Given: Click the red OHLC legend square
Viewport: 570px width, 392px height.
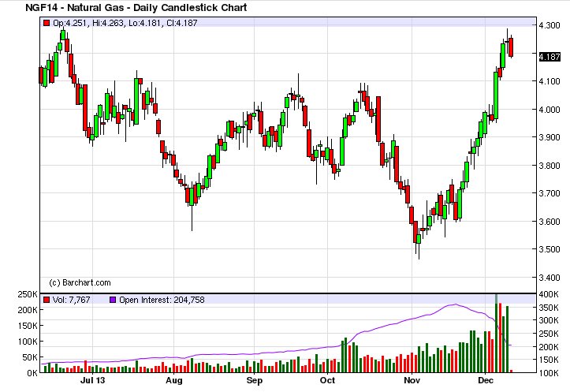Looking at the screenshot, I should (47, 23).
